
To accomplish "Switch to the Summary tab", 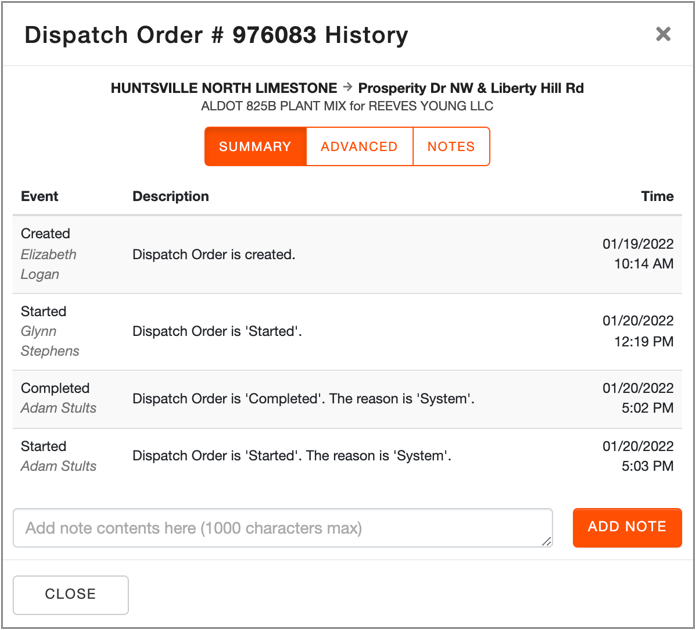I will click(255, 147).
